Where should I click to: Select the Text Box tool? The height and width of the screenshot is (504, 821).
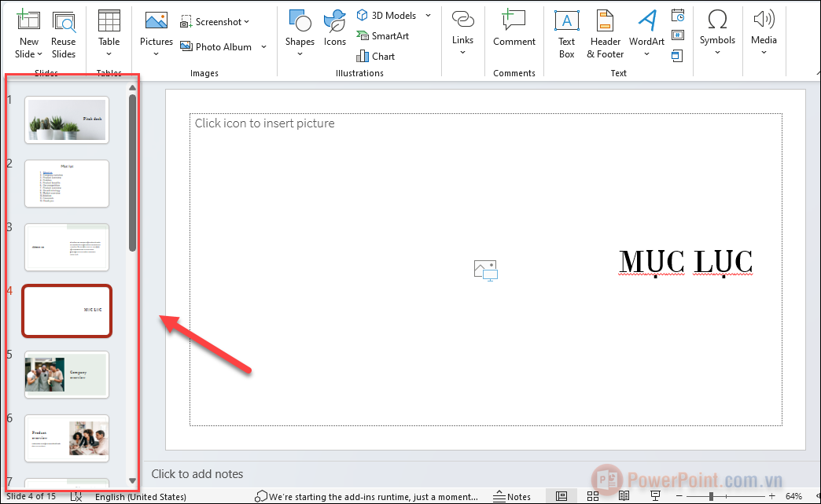pos(566,35)
